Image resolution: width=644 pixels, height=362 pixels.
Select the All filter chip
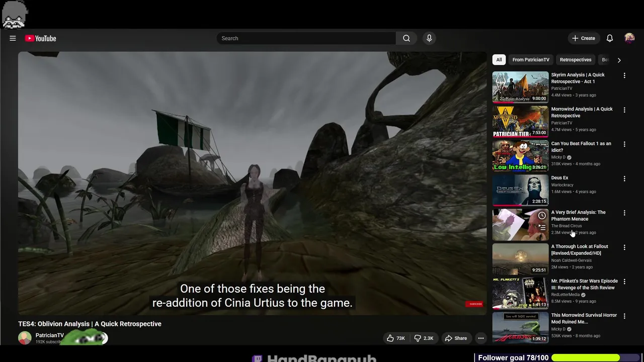pos(499,60)
